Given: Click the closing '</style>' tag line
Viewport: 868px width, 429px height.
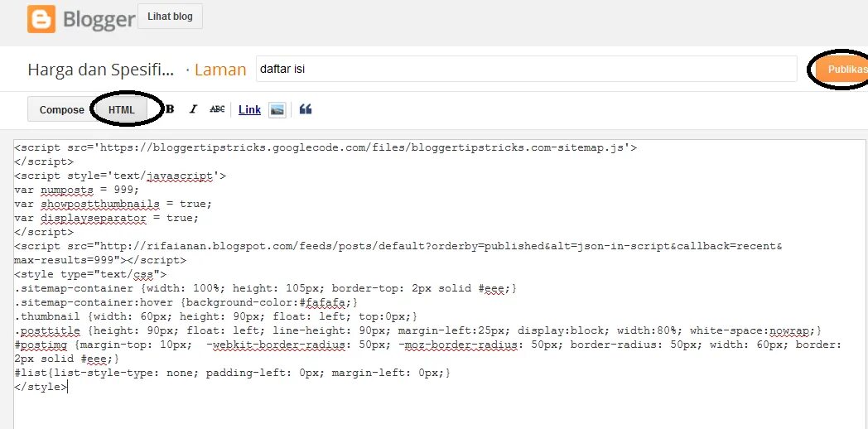Looking at the screenshot, I should point(41,387).
